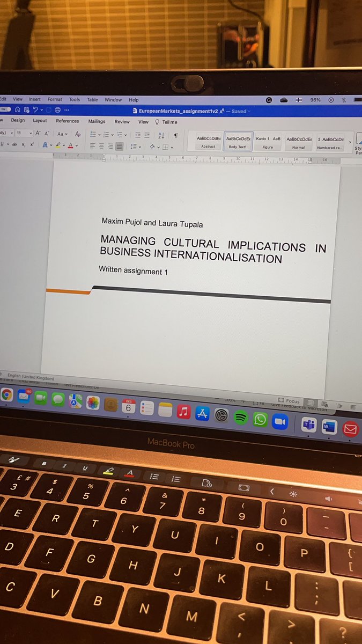
Task: Click the Print icon in quick access toolbar
Action: [57, 110]
